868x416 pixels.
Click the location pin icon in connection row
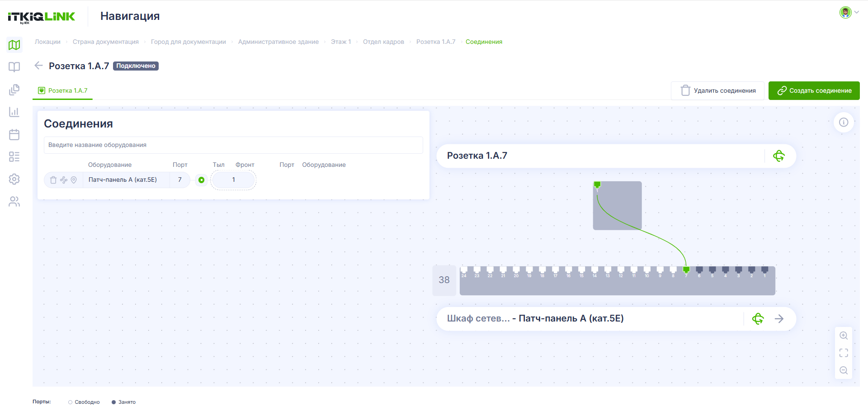[74, 180]
